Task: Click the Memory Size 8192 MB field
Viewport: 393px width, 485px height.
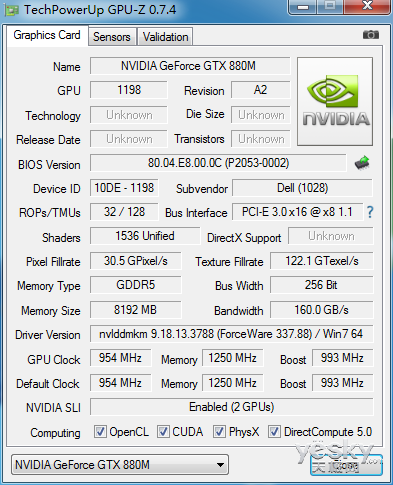Action: point(136,310)
